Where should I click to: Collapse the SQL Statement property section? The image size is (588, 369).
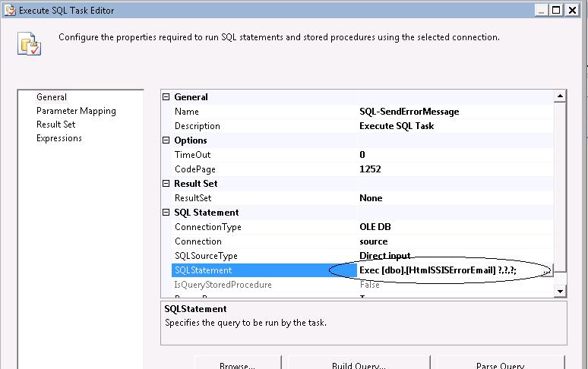(167, 213)
